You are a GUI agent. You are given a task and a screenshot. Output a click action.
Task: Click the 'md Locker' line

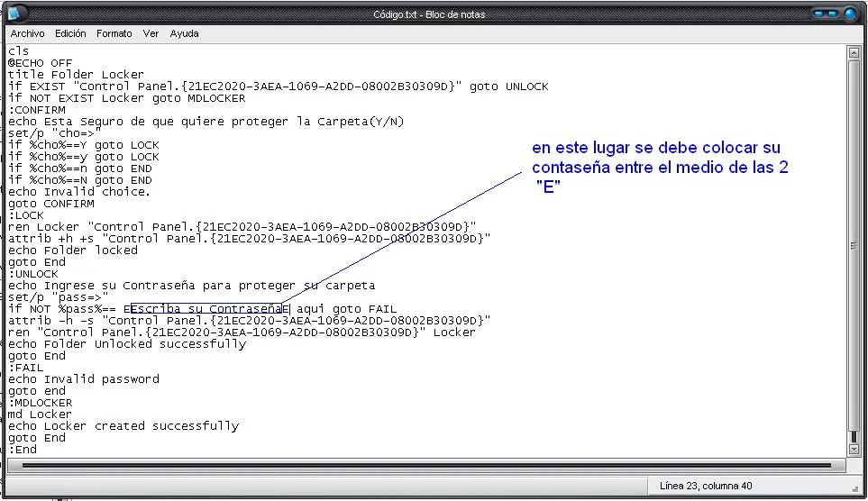(x=40, y=414)
